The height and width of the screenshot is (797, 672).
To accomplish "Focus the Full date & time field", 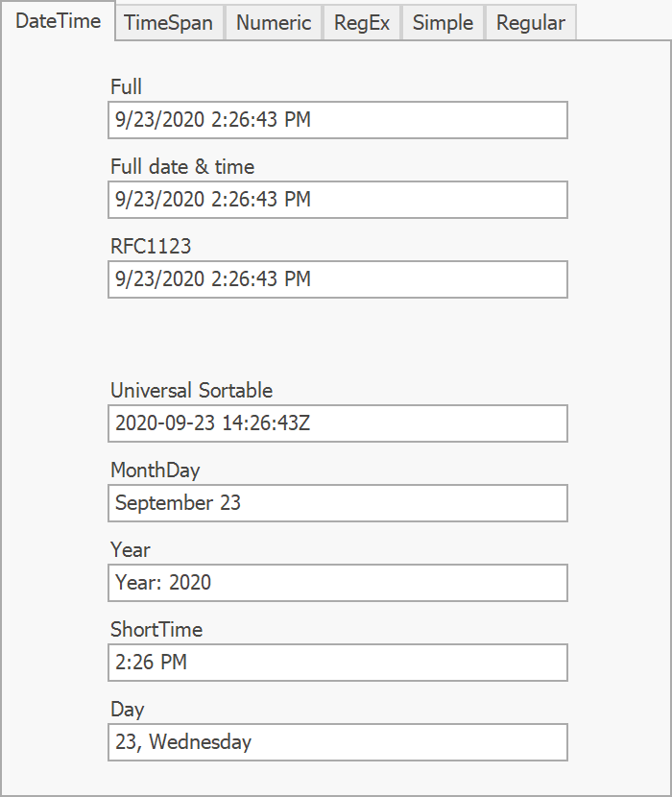I will tap(337, 200).
